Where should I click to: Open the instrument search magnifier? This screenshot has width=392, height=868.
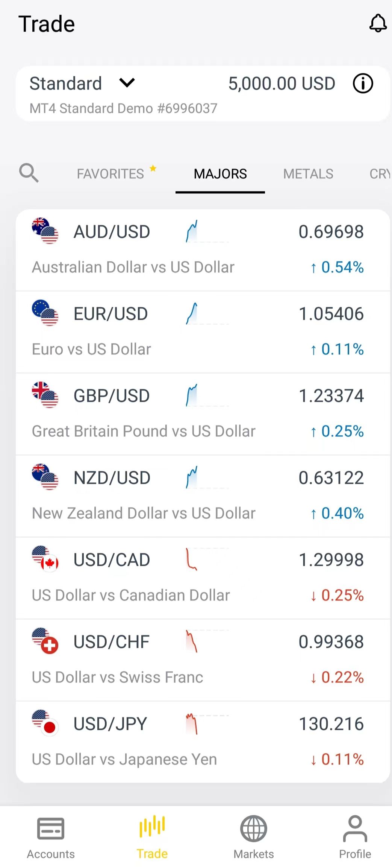(29, 173)
